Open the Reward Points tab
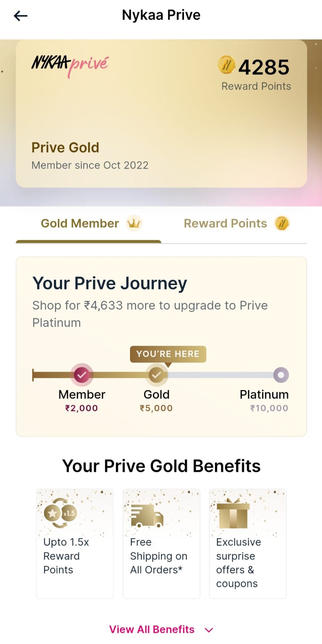The height and width of the screenshot is (644, 322). pos(225,223)
